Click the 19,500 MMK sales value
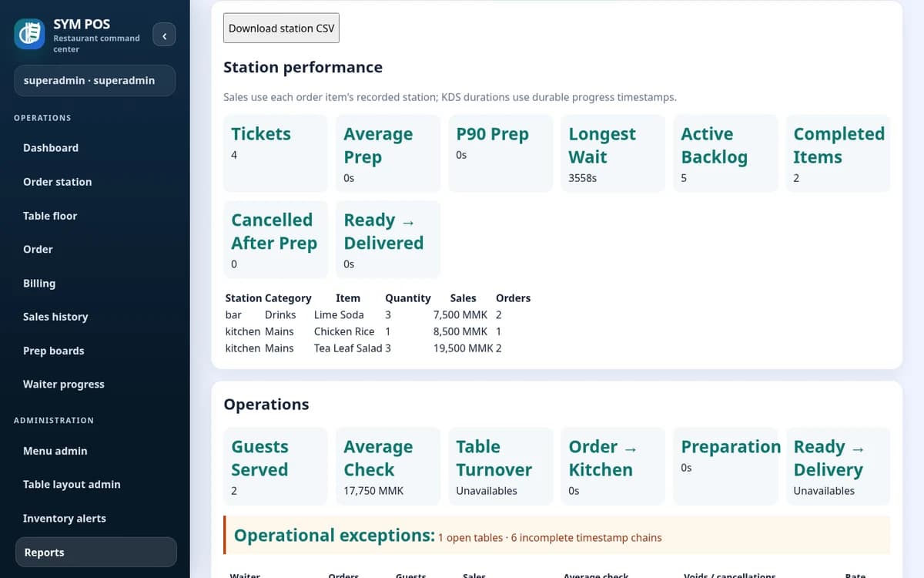The width and height of the screenshot is (924, 578). point(464,348)
